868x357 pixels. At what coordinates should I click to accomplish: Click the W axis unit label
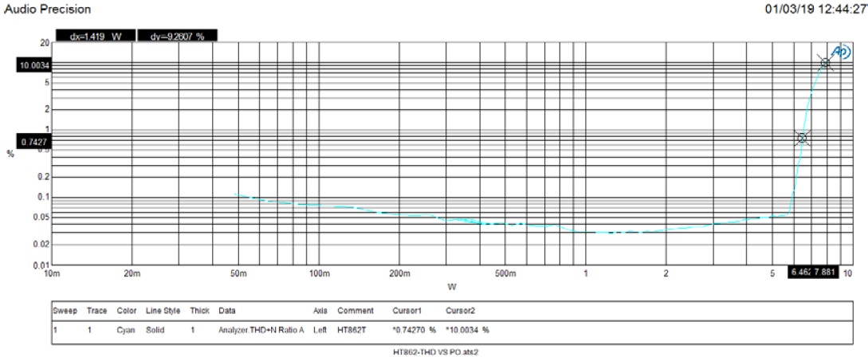click(x=452, y=284)
